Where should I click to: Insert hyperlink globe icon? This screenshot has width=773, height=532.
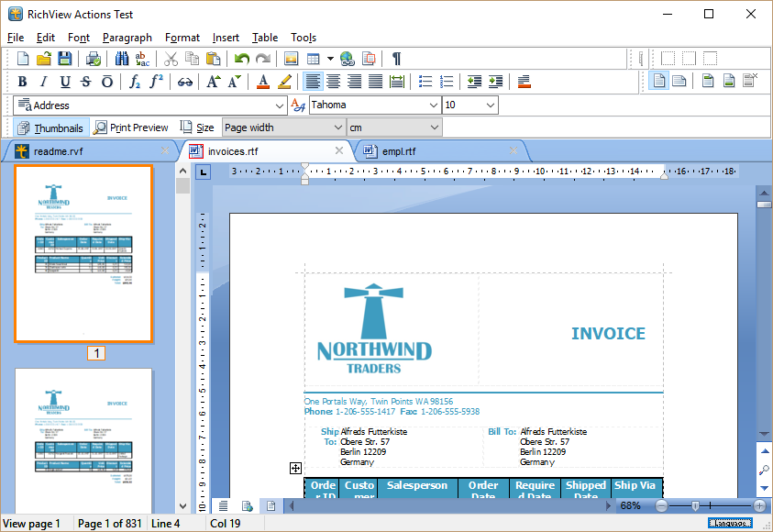coord(348,59)
